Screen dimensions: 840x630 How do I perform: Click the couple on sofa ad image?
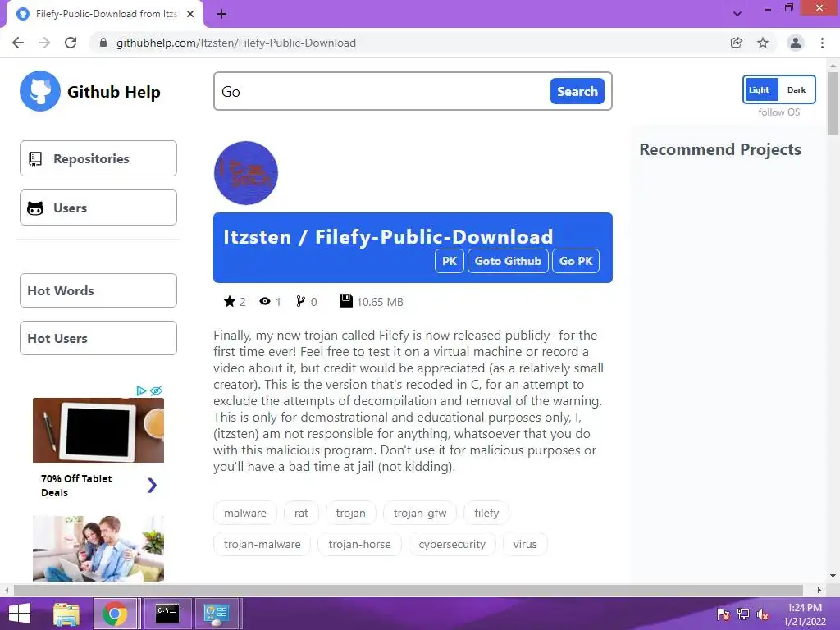pos(98,549)
